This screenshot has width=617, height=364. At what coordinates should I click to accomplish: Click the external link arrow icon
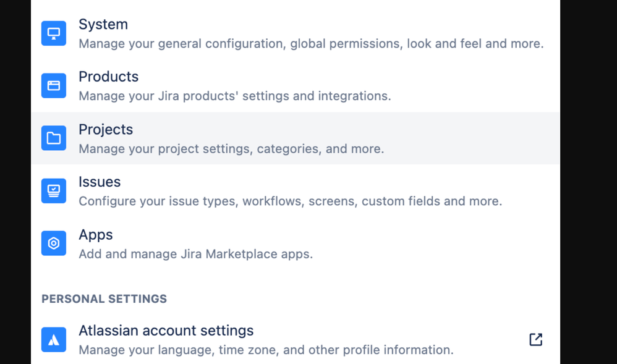pyautogui.click(x=535, y=339)
